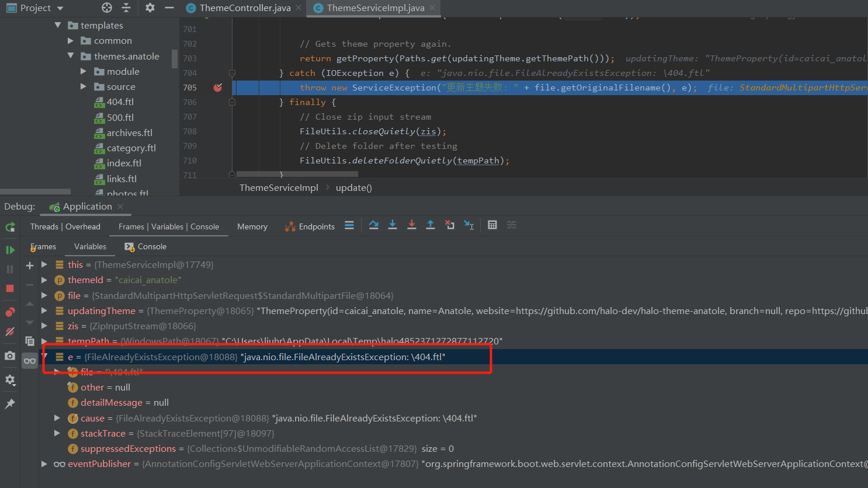Force step into with red arrow
Viewport: 868px width, 488px height.
click(x=412, y=225)
